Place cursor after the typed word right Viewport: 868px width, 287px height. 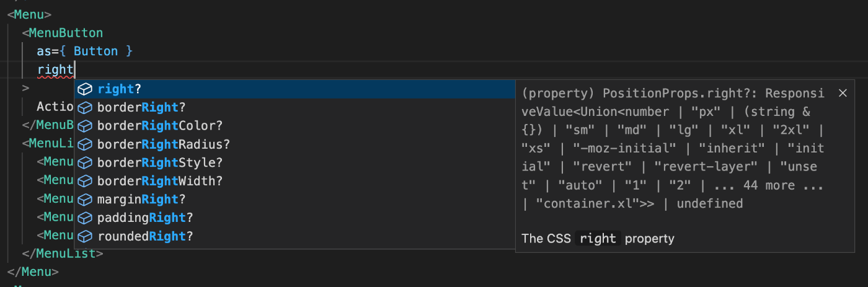click(x=74, y=69)
